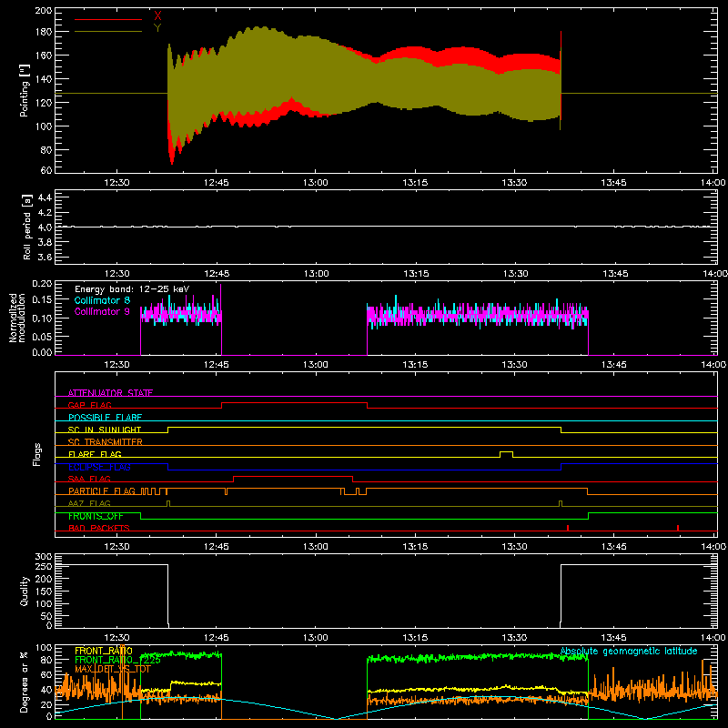
Task: Select the ATTENUATOR_STATE flag label
Action: tap(110, 393)
